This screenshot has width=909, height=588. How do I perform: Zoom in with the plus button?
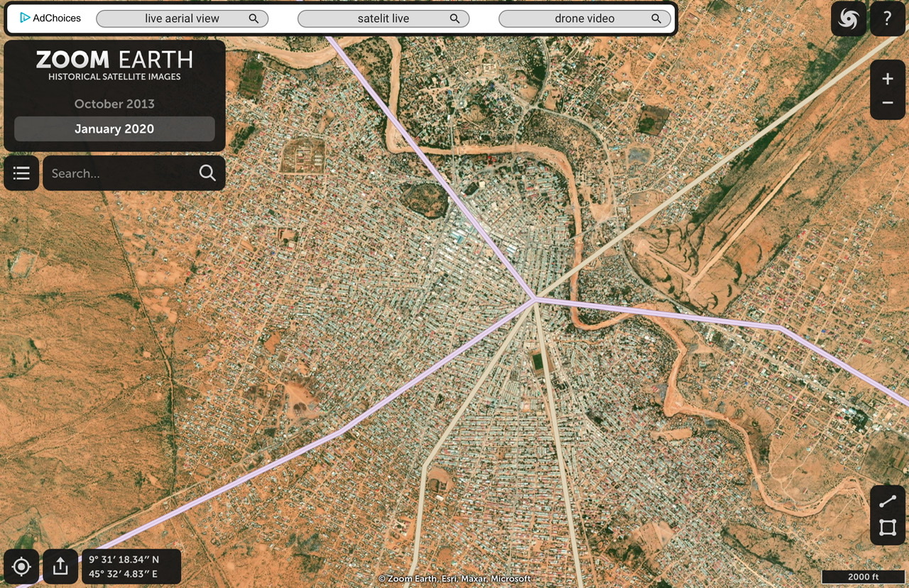[x=887, y=79]
